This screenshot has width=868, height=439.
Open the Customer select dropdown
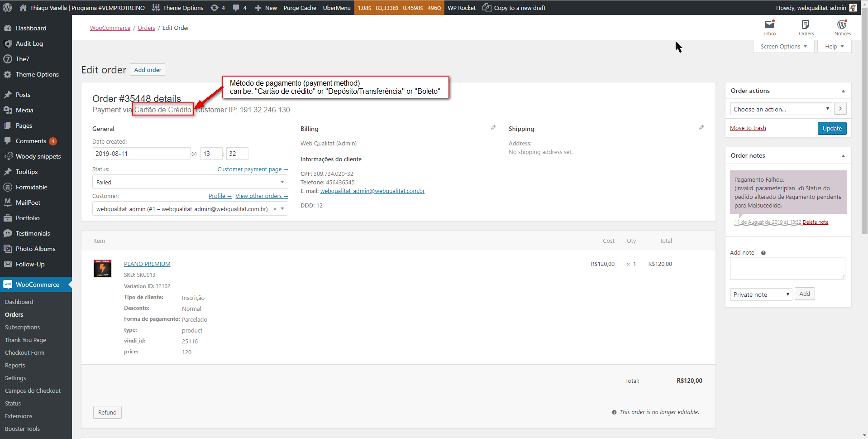tap(190, 209)
